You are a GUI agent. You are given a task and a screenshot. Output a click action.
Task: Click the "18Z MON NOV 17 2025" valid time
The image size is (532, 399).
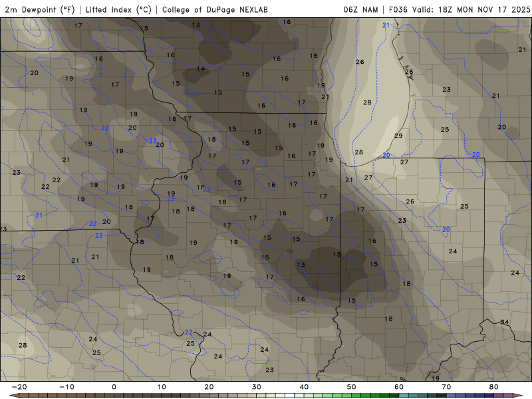point(484,9)
